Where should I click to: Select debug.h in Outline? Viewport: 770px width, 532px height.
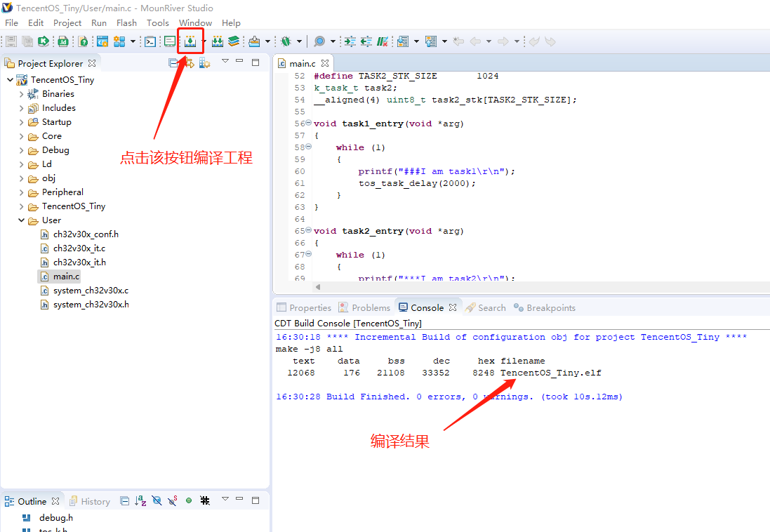(56, 518)
